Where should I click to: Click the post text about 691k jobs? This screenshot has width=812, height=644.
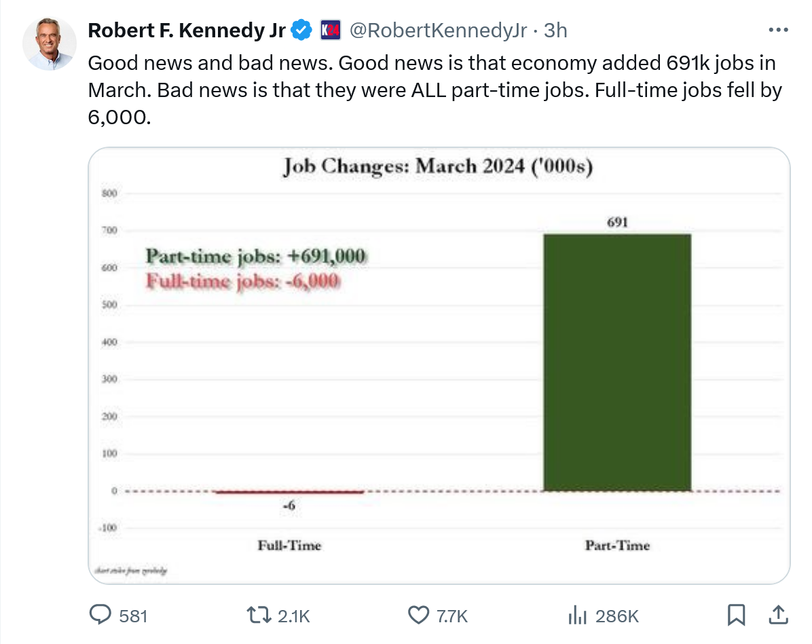point(435,90)
